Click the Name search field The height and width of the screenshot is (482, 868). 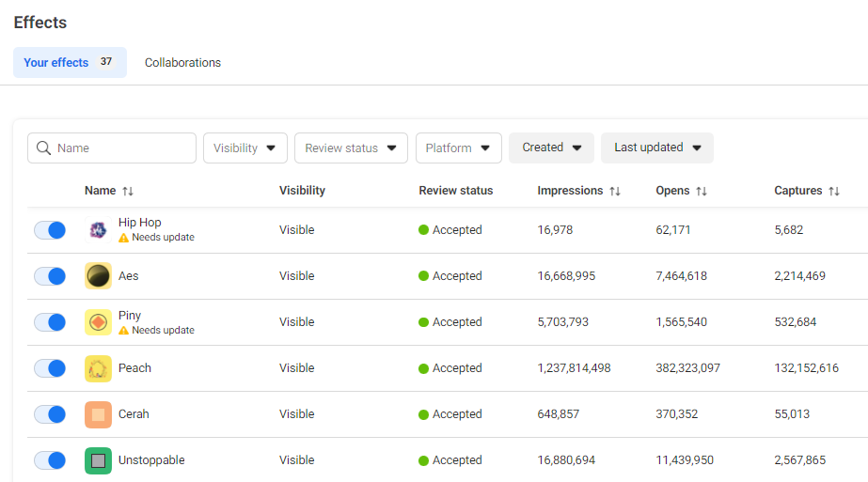(122, 148)
